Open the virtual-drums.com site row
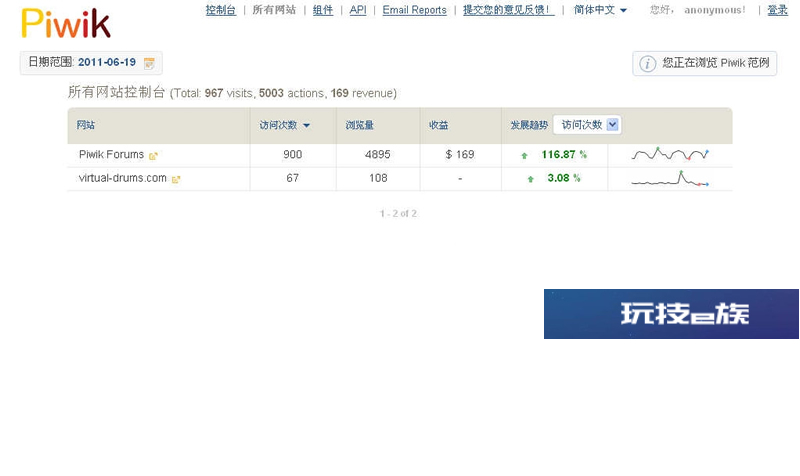 122,178
